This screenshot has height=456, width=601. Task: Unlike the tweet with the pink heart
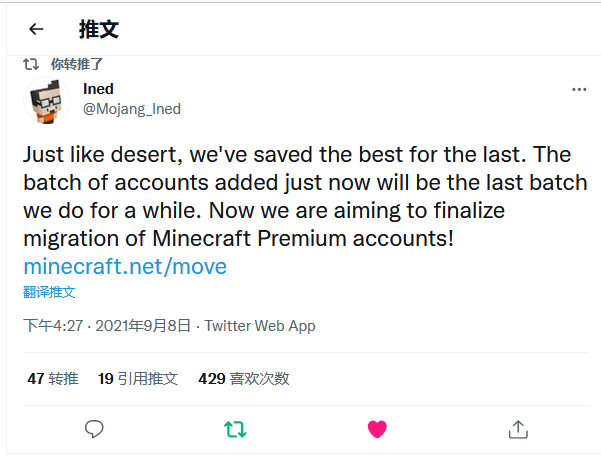[377, 429]
